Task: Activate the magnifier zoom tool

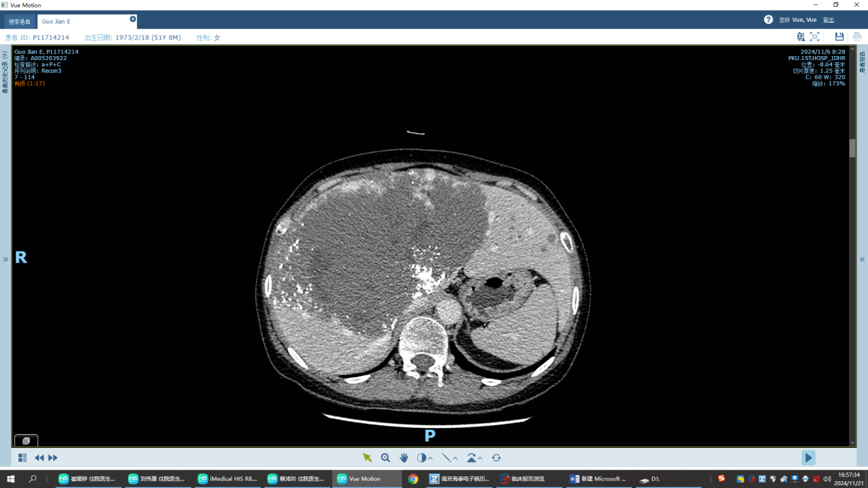Action: point(386,458)
